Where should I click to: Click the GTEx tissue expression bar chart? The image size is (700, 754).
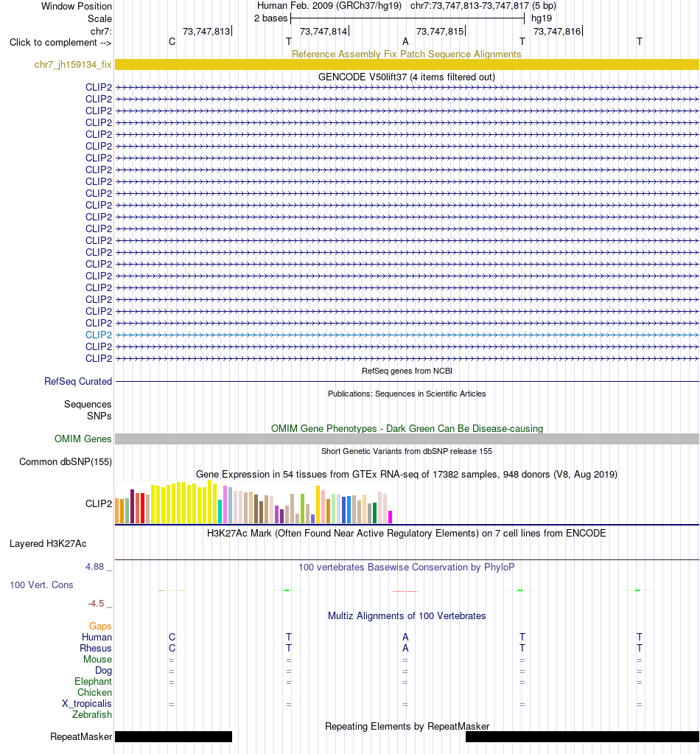point(254,502)
